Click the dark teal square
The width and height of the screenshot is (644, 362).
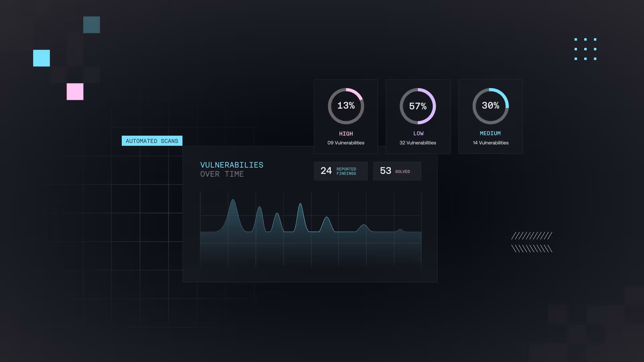92,25
